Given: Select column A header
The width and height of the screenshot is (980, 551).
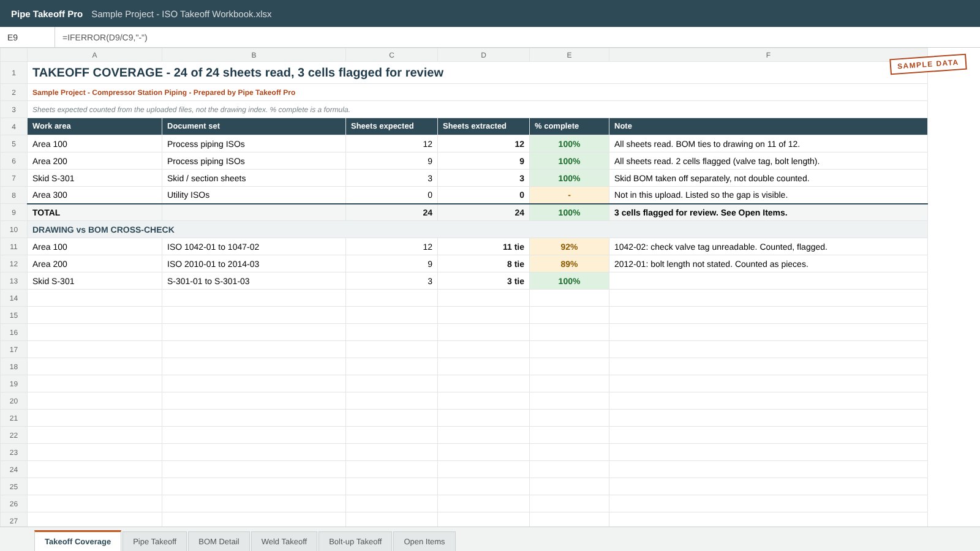Looking at the screenshot, I should pyautogui.click(x=94, y=55).
